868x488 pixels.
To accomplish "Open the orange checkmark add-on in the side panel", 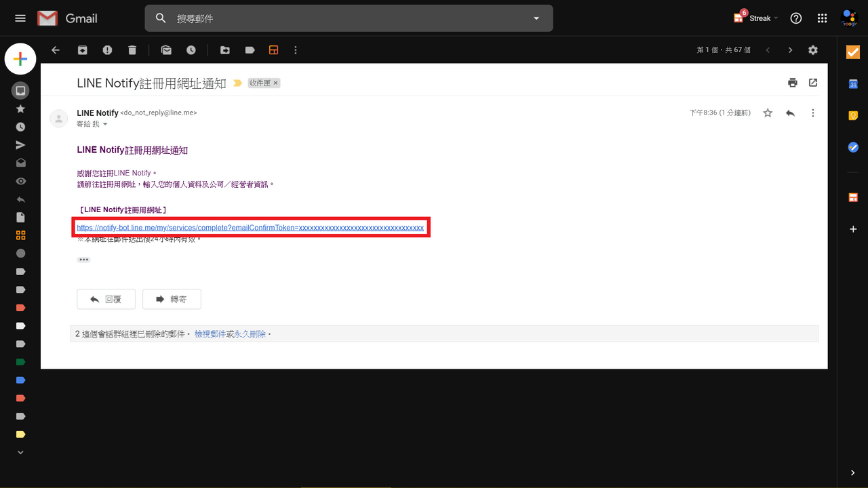I will point(853,53).
